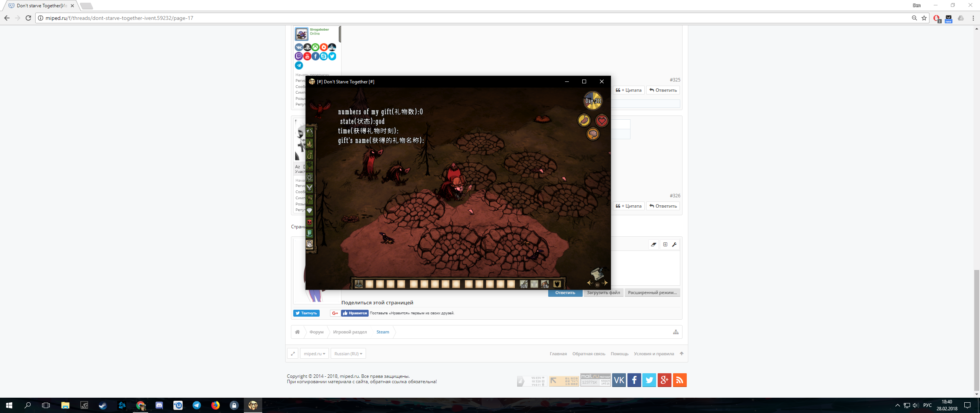Bookmark this page with the star
Screen dimensions: 980x413
[x=924, y=18]
